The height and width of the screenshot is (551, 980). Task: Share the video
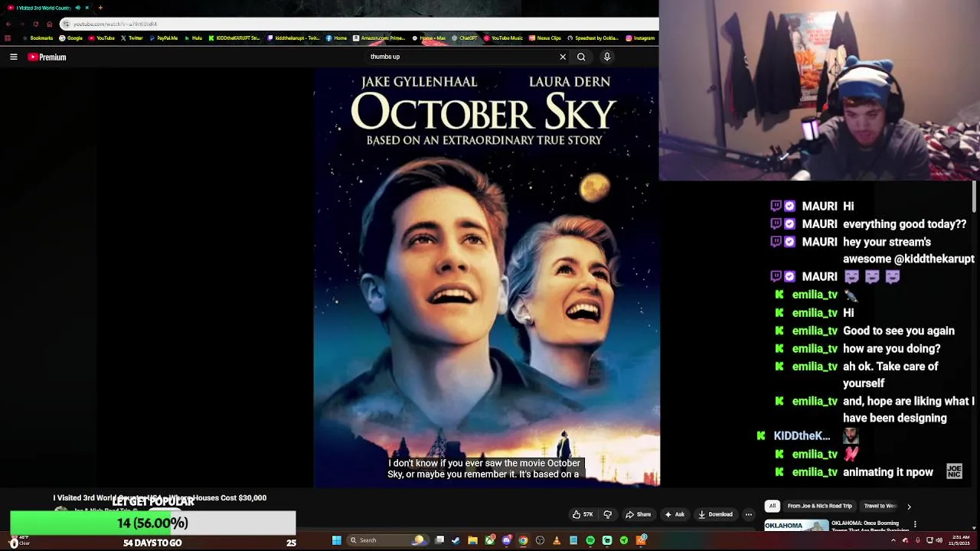(639, 514)
